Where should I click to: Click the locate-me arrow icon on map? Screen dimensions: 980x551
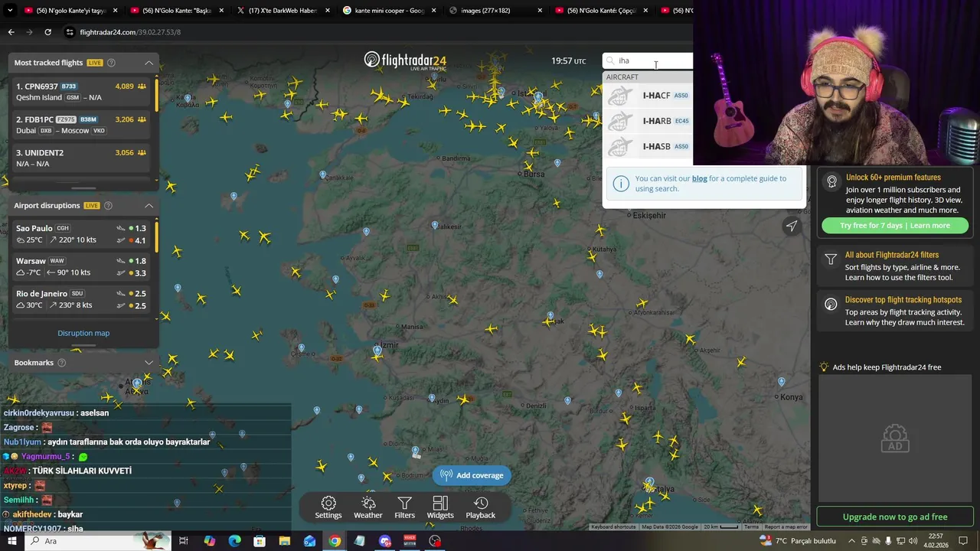click(x=792, y=226)
